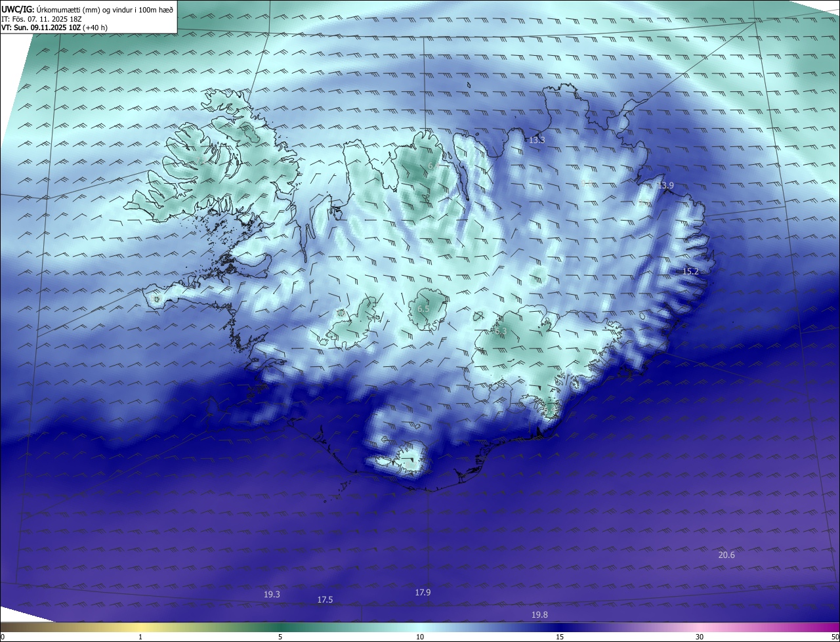Image resolution: width=840 pixels, height=642 pixels.
Task: Click the colorbar tick labeled 30
Action: 700,637
